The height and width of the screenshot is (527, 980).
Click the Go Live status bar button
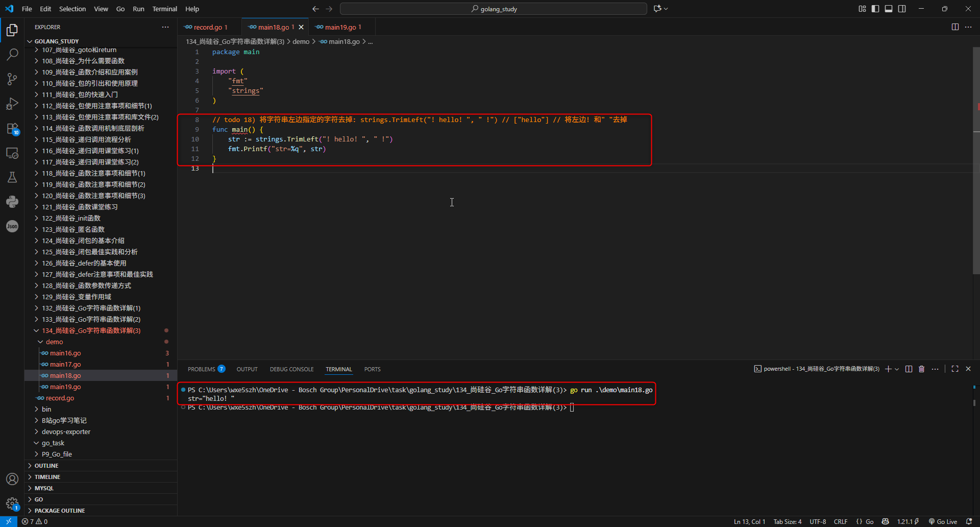pyautogui.click(x=943, y=521)
